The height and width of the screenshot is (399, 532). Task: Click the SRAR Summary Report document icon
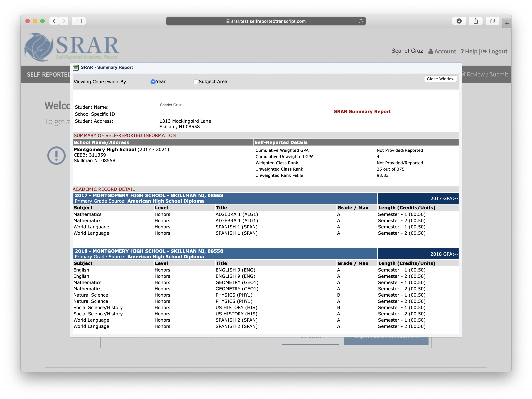[76, 68]
